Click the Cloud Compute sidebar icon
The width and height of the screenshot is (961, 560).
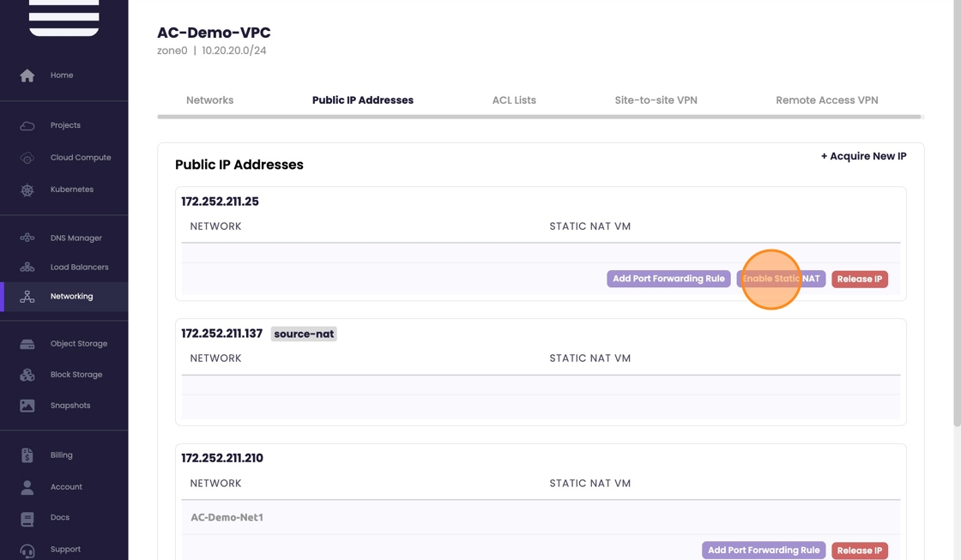pos(27,158)
